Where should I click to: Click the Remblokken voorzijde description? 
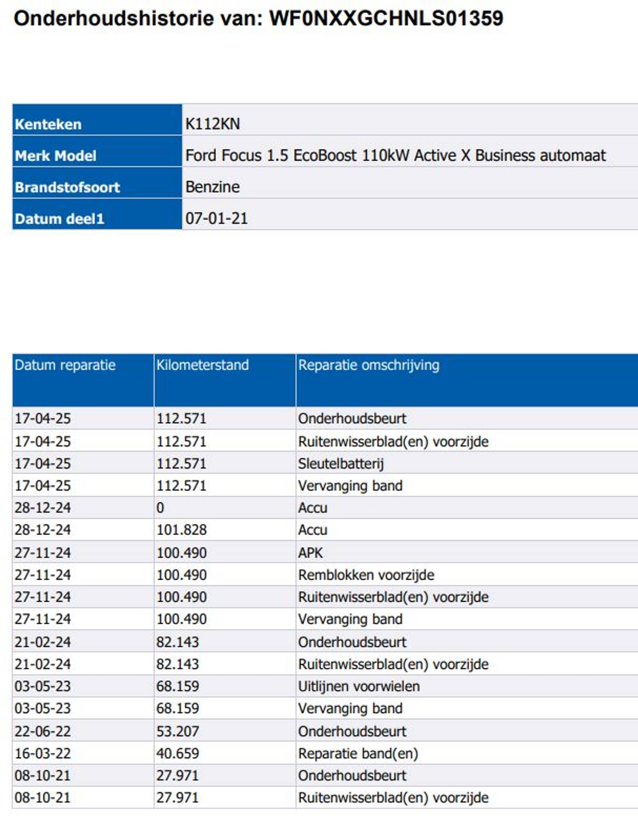click(366, 575)
